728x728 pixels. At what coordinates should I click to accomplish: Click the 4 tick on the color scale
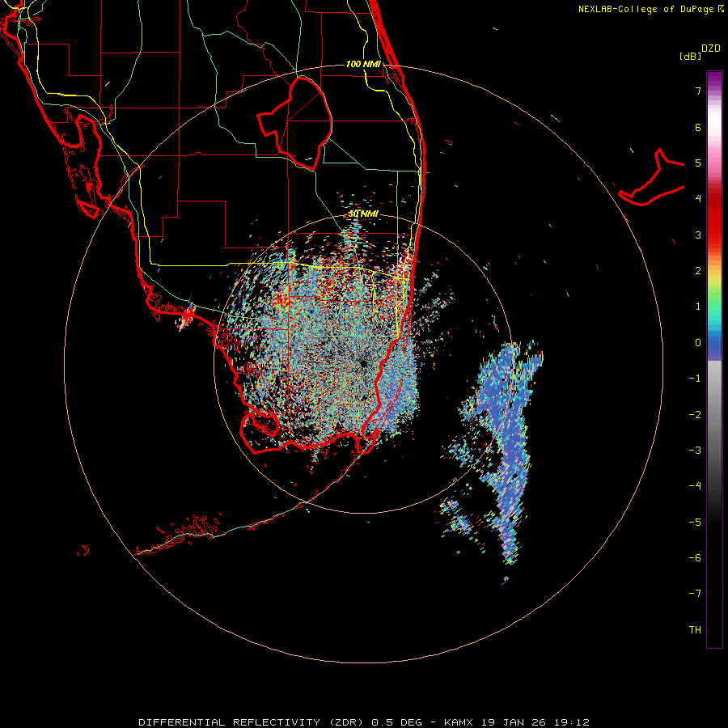(x=698, y=199)
